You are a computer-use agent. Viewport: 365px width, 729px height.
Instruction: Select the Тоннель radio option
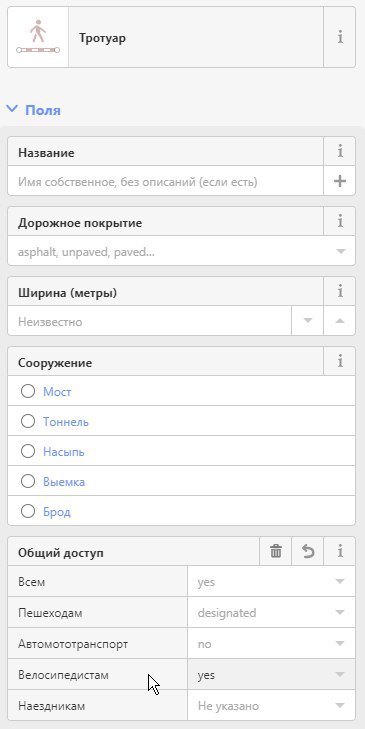pyautogui.click(x=28, y=421)
